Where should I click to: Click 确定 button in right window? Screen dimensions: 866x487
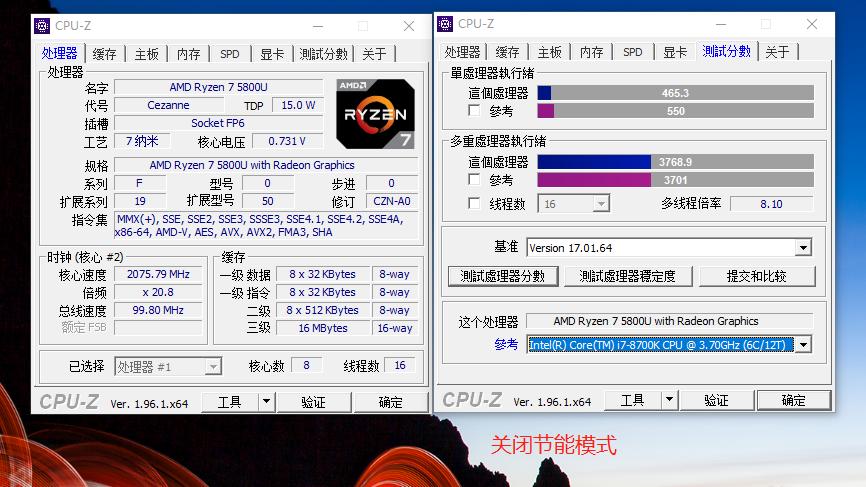794,400
